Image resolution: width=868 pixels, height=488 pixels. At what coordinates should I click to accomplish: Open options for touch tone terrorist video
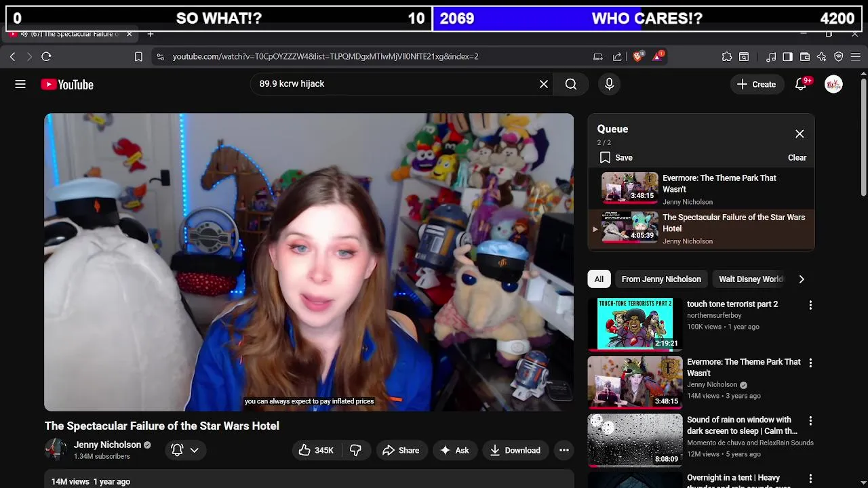pyautogui.click(x=810, y=306)
